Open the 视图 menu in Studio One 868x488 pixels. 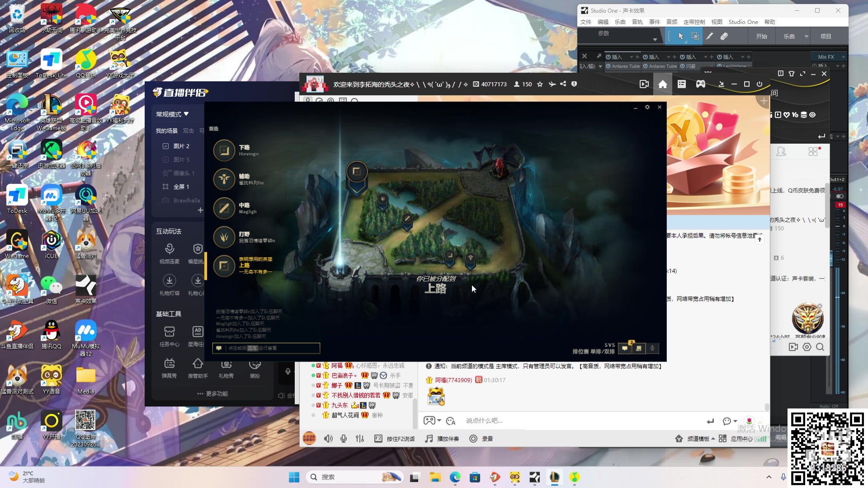point(717,22)
